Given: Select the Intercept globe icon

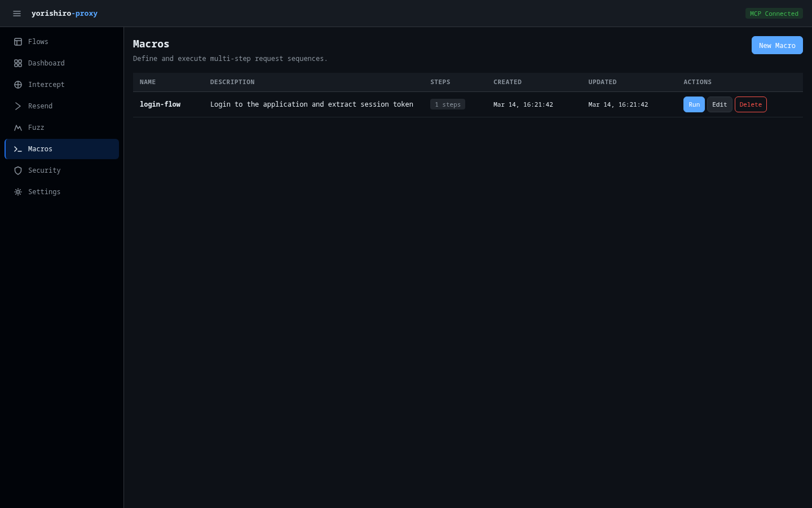Looking at the screenshot, I should point(18,85).
